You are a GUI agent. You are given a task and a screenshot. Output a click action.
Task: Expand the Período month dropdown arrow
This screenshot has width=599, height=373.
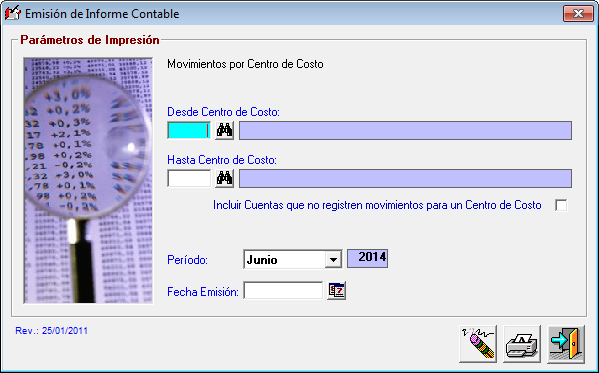(333, 260)
